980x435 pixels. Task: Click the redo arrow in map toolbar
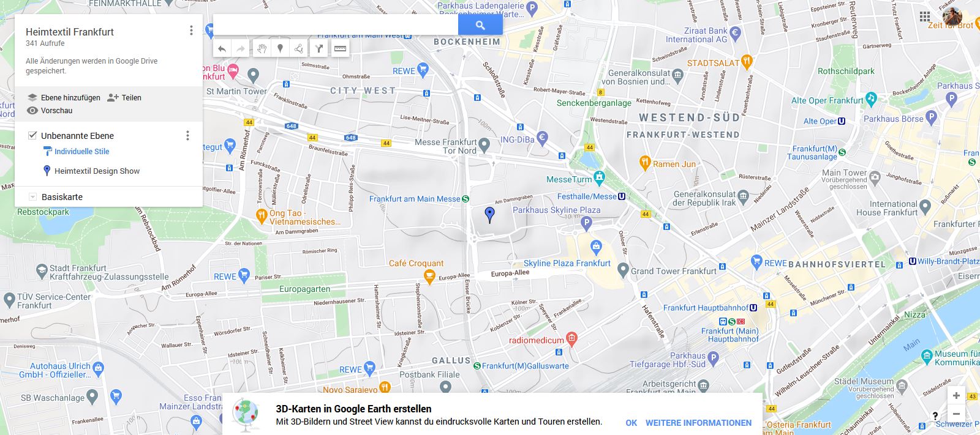coord(241,49)
